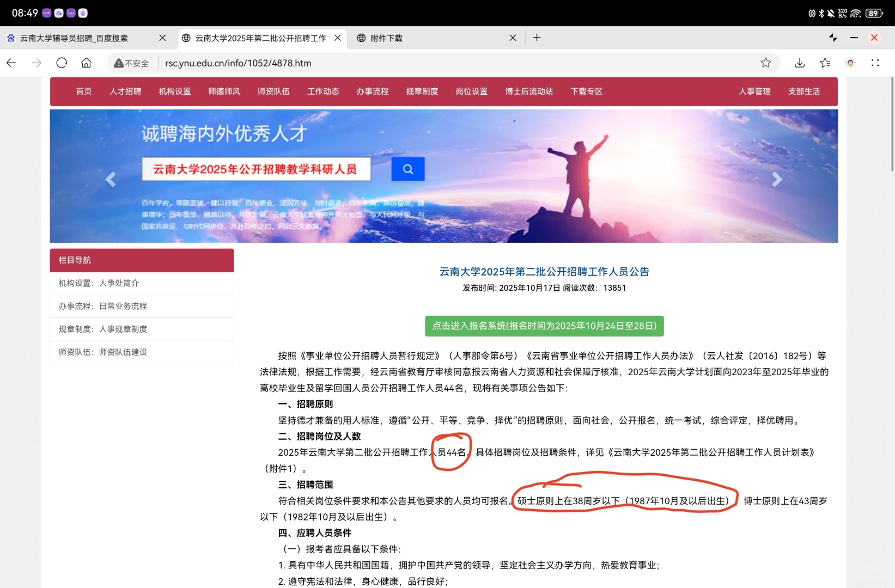Tap the Wi-Fi status icon

(856, 13)
